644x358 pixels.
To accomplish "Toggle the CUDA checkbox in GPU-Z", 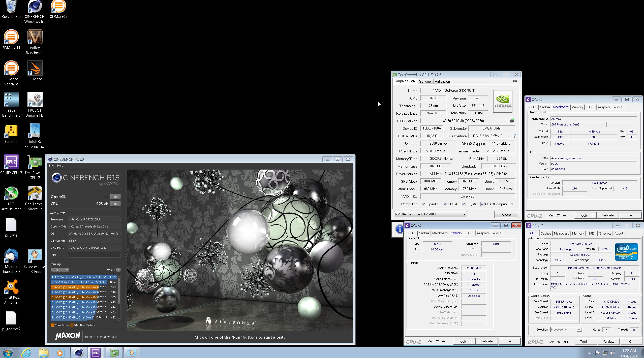I will coord(445,204).
